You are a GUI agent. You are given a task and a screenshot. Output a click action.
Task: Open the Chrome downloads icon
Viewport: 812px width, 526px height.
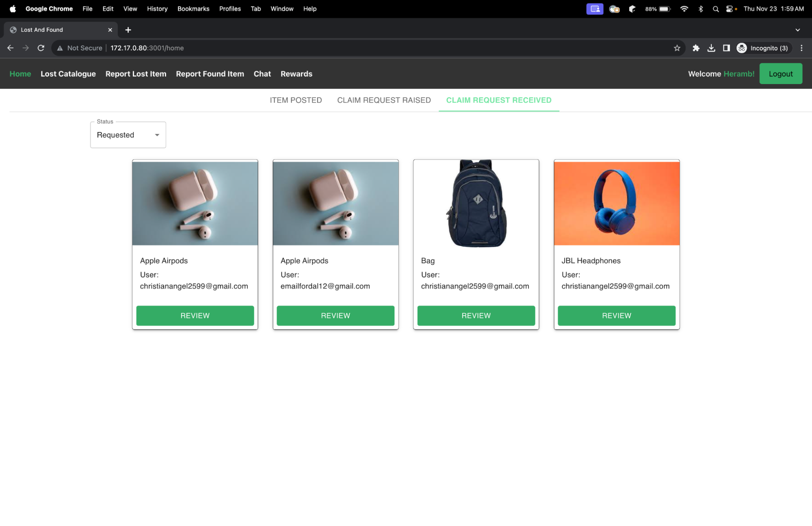click(711, 48)
